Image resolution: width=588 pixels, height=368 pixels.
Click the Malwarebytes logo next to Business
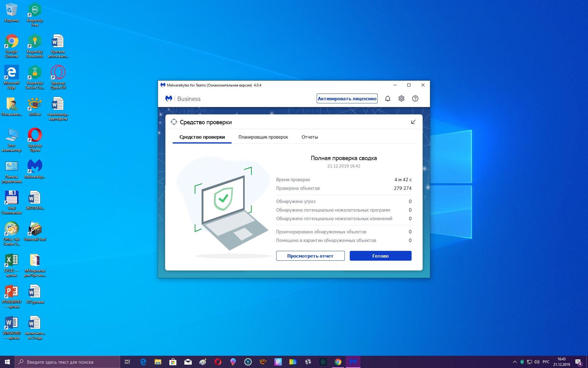[x=169, y=98]
